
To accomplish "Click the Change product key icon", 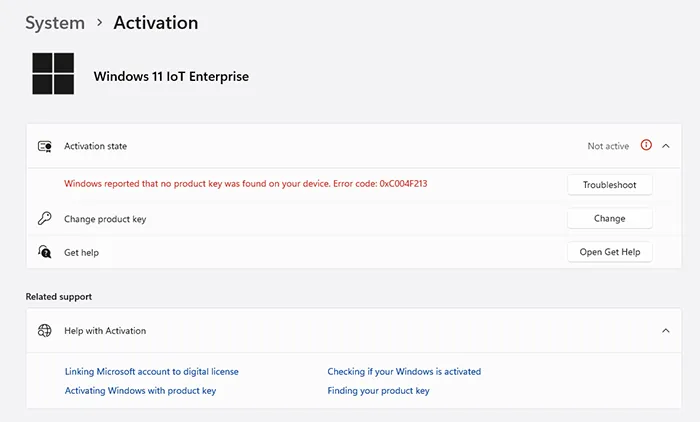I will 45,218.
